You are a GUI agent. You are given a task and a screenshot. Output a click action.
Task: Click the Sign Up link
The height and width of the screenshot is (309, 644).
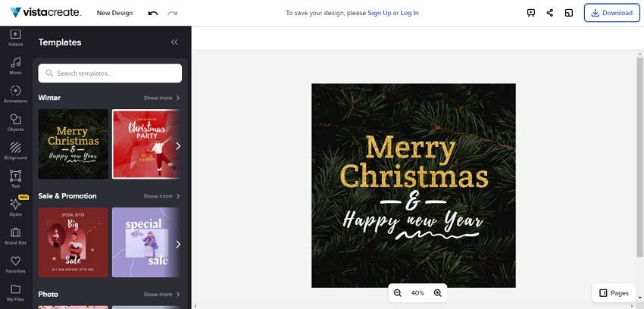coord(379,13)
